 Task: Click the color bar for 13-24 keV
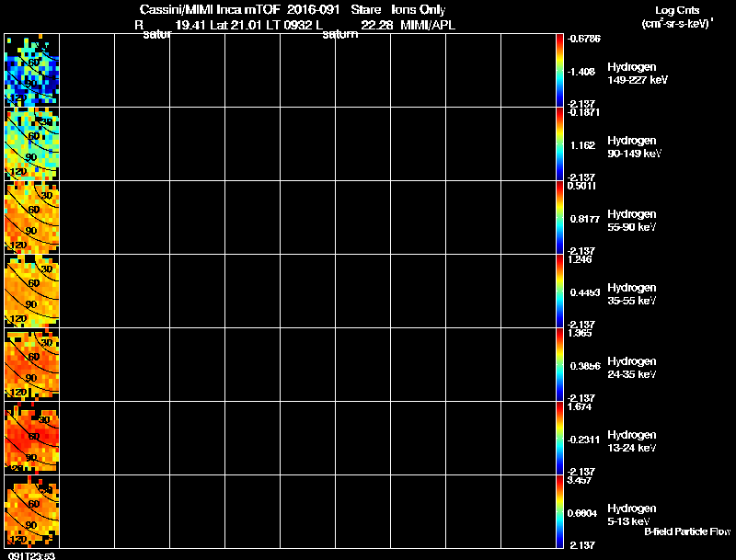click(x=559, y=438)
